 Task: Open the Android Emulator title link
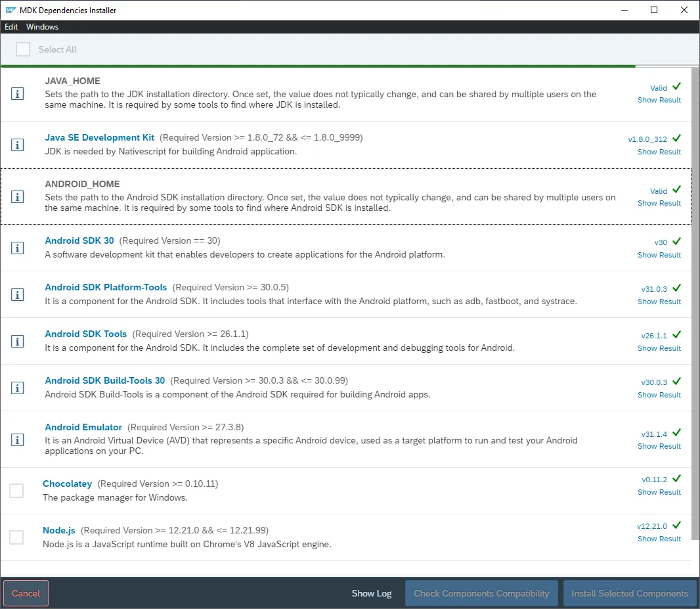point(83,427)
